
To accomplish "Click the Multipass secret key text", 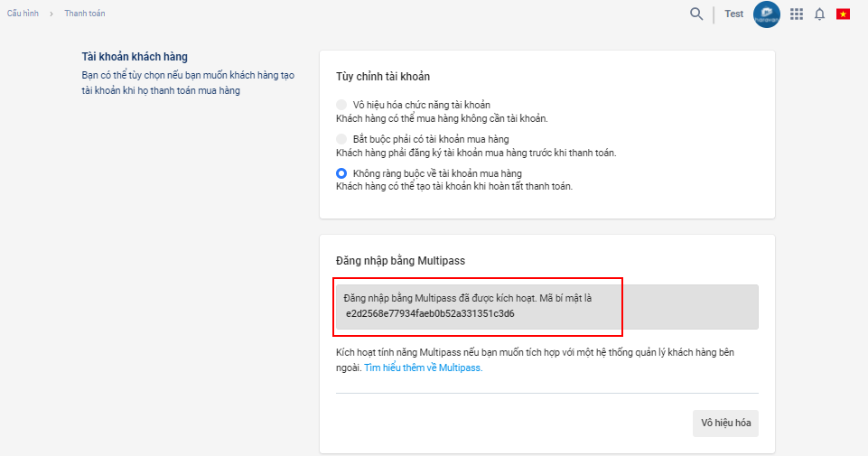I will [430, 313].
